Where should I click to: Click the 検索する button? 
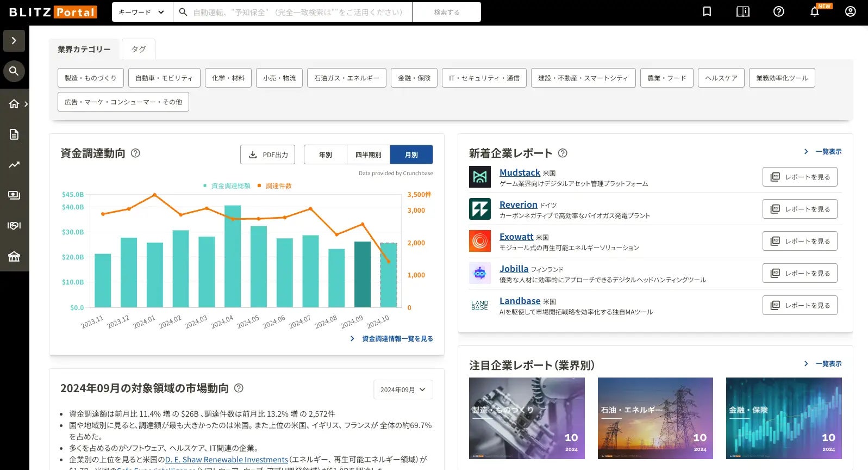point(447,12)
